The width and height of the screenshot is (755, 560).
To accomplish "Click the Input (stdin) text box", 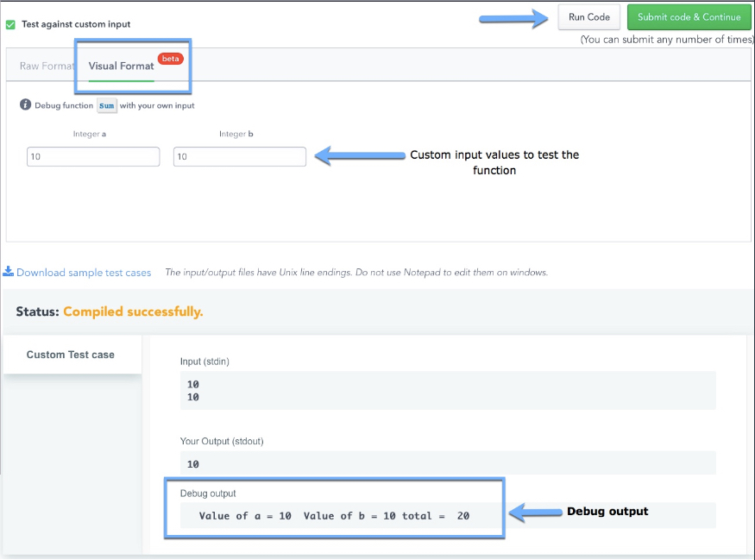I will 447,390.
